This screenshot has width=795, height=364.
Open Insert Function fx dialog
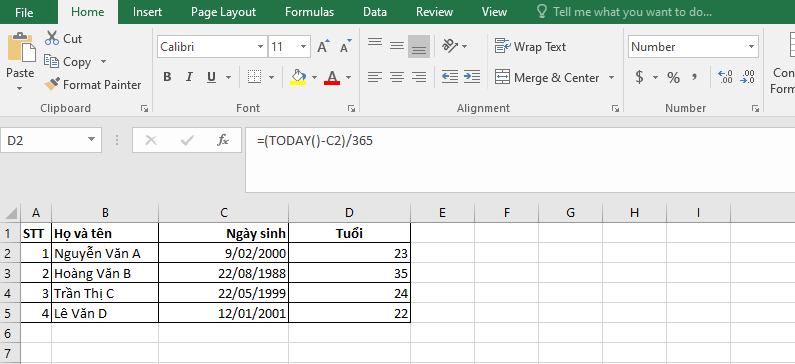pyautogui.click(x=223, y=140)
